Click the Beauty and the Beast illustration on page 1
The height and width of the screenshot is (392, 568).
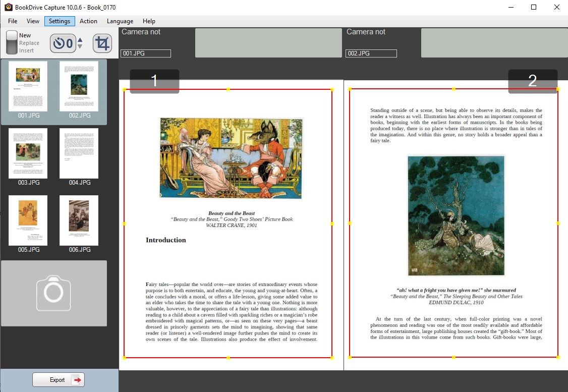point(231,157)
